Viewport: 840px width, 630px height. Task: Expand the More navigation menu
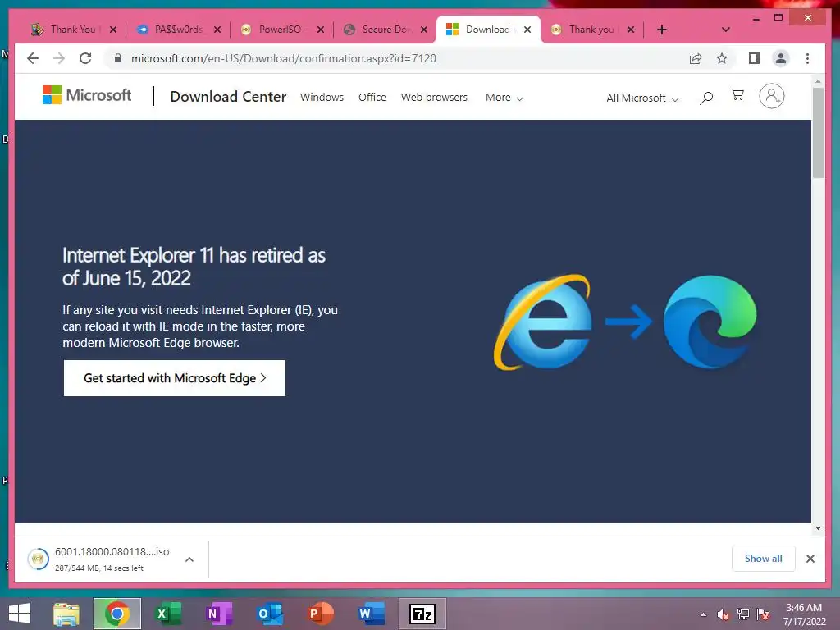(504, 98)
